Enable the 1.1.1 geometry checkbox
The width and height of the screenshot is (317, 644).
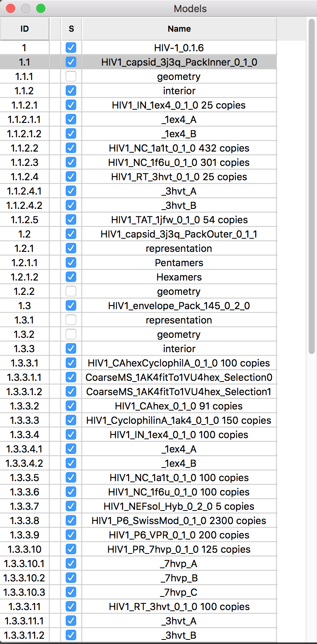pyautogui.click(x=71, y=76)
